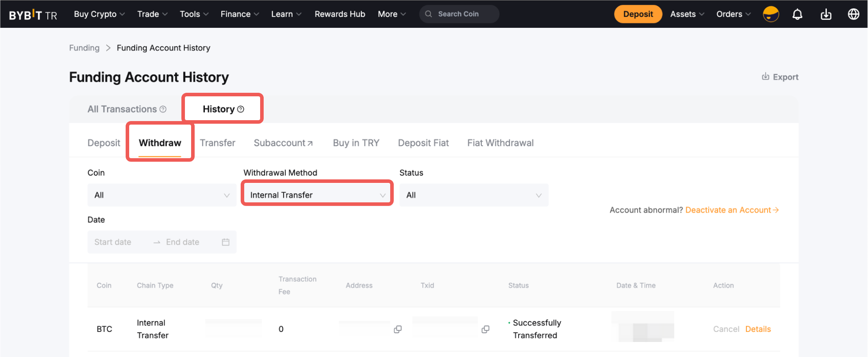Click the date picker calendar icon
The height and width of the screenshot is (357, 868).
(x=226, y=242)
